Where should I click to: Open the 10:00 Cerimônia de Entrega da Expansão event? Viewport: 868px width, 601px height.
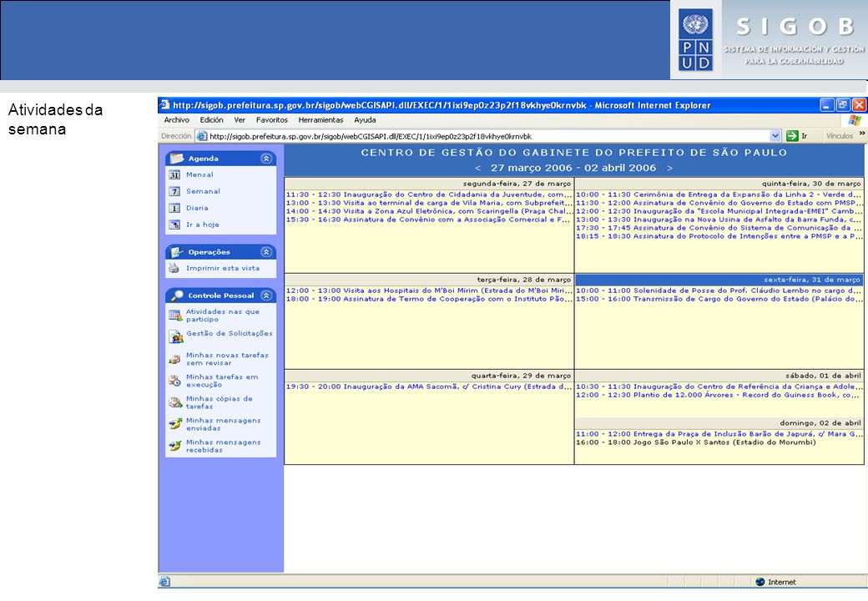[719, 194]
